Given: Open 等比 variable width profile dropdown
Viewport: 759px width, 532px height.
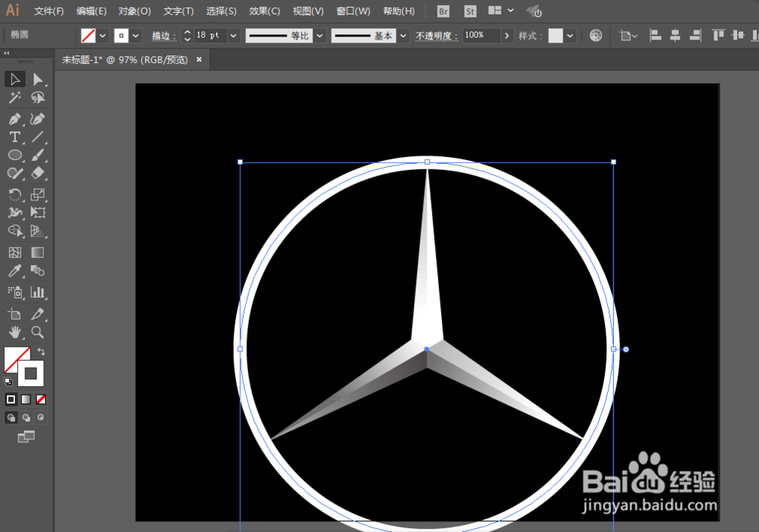Looking at the screenshot, I should click(320, 36).
